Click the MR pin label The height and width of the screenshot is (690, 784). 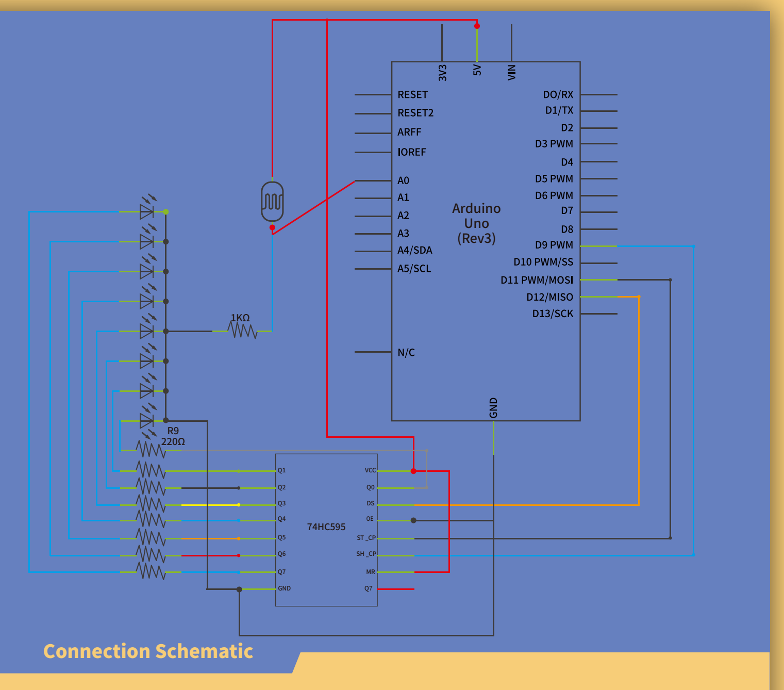click(371, 572)
